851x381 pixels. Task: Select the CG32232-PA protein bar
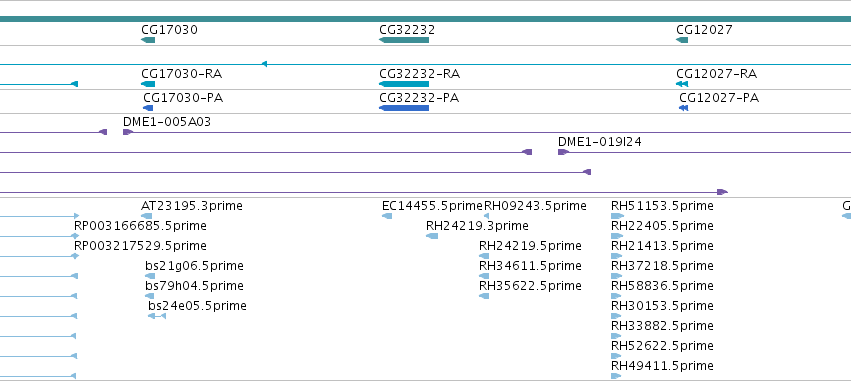(x=404, y=108)
